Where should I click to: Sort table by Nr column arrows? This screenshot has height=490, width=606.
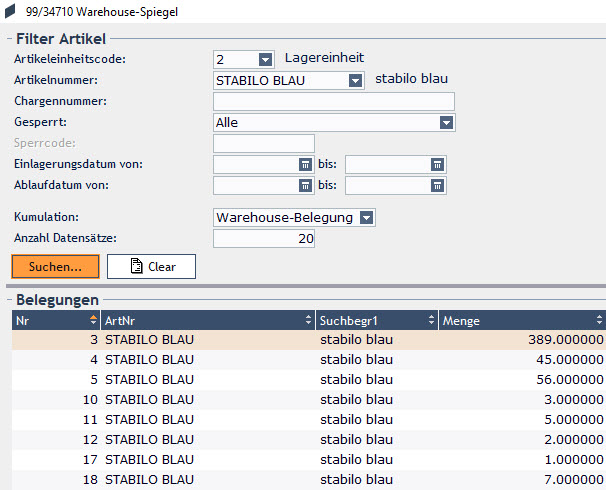tap(93, 320)
